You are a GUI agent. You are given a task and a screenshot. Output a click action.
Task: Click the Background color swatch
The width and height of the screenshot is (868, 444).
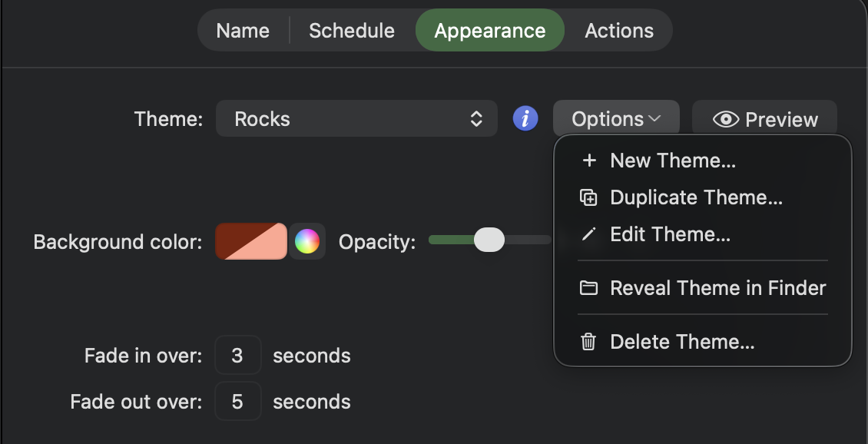[x=251, y=241]
